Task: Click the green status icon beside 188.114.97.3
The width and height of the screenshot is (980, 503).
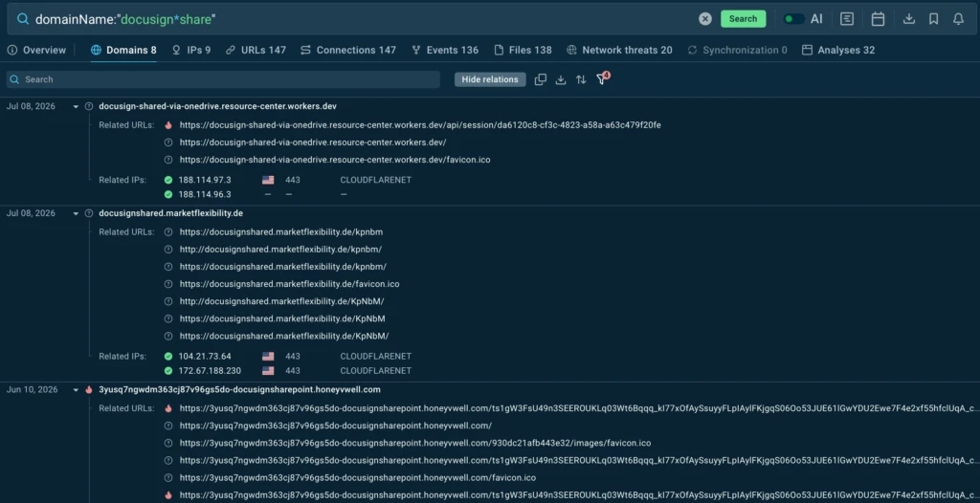Action: click(168, 180)
